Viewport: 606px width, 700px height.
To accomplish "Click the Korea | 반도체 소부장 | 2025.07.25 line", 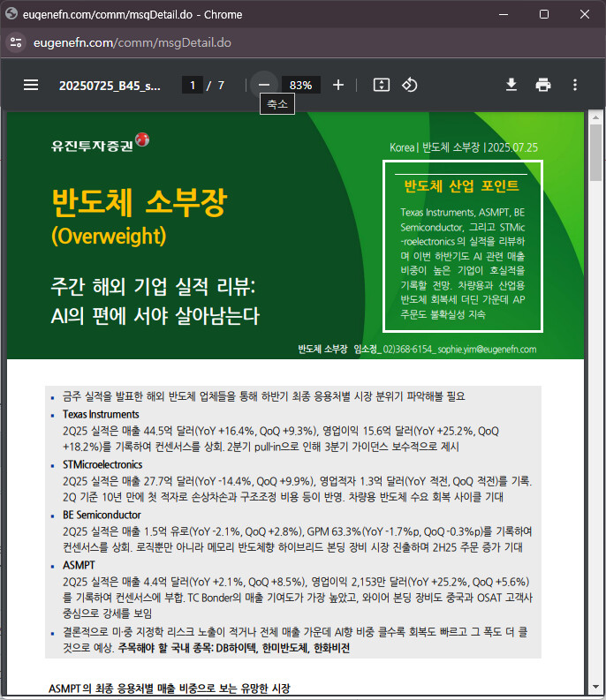I will pos(464,147).
